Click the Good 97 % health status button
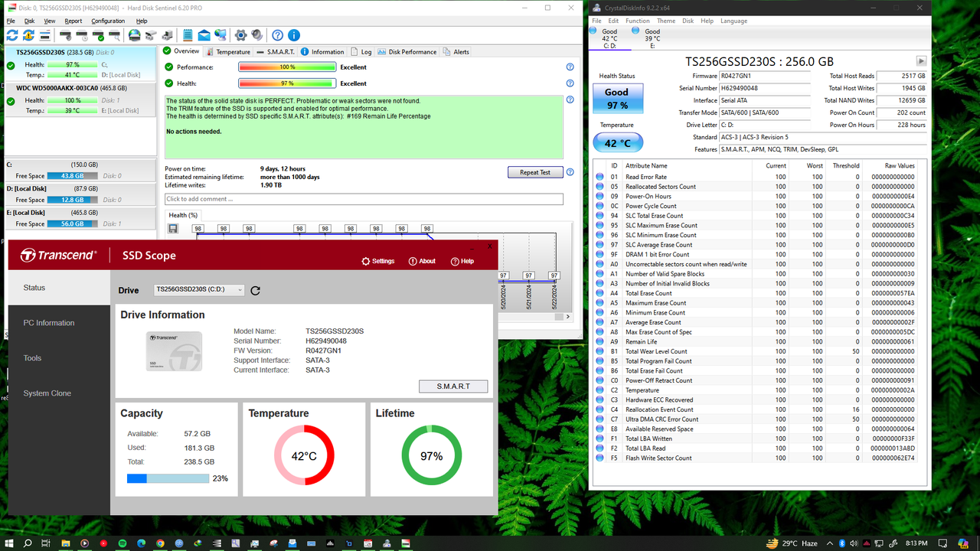 pyautogui.click(x=617, y=99)
